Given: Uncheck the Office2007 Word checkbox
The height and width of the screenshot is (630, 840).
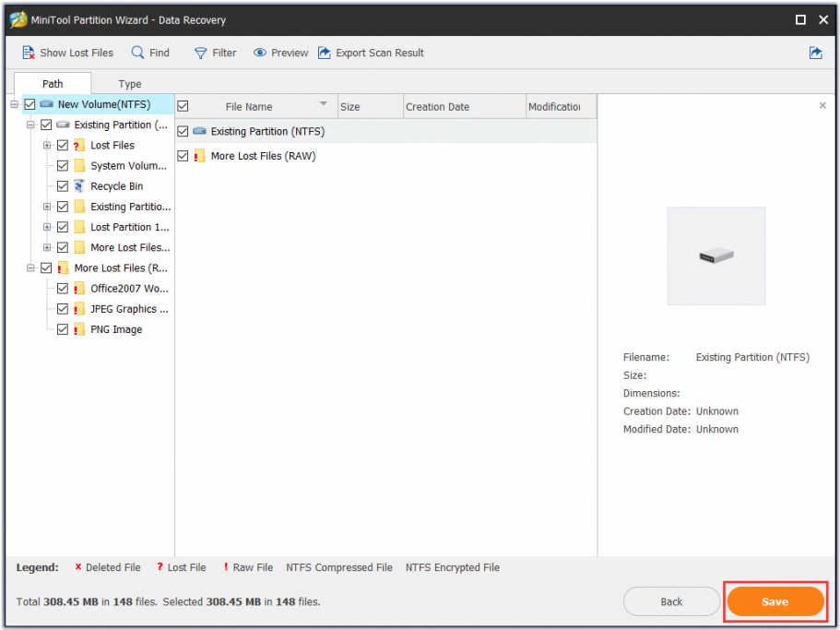Looking at the screenshot, I should 63,288.
